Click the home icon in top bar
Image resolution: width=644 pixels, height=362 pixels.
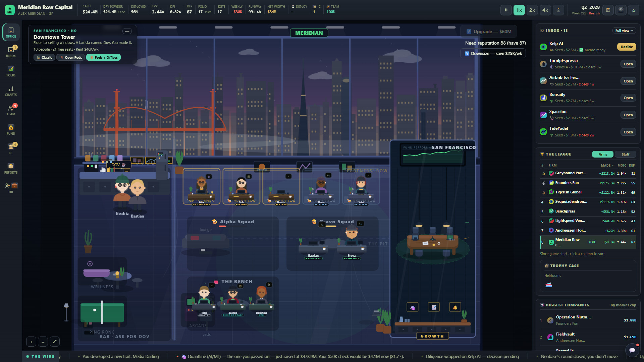pos(633,10)
